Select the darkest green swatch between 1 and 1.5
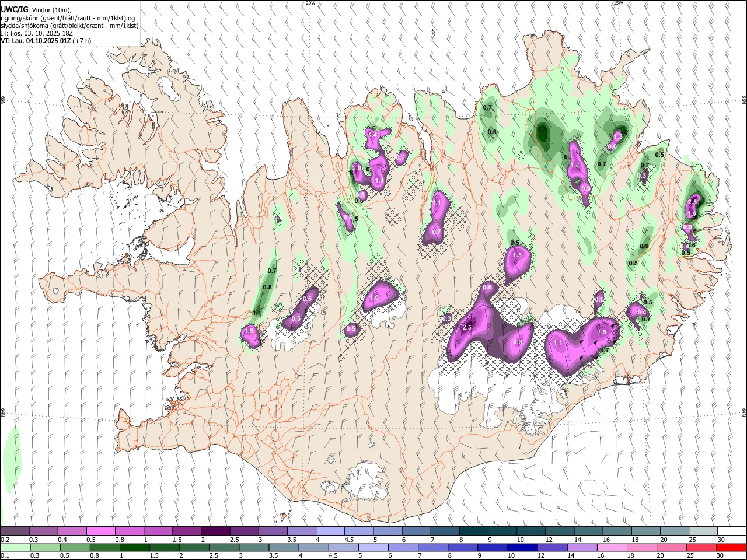 [x=134, y=547]
